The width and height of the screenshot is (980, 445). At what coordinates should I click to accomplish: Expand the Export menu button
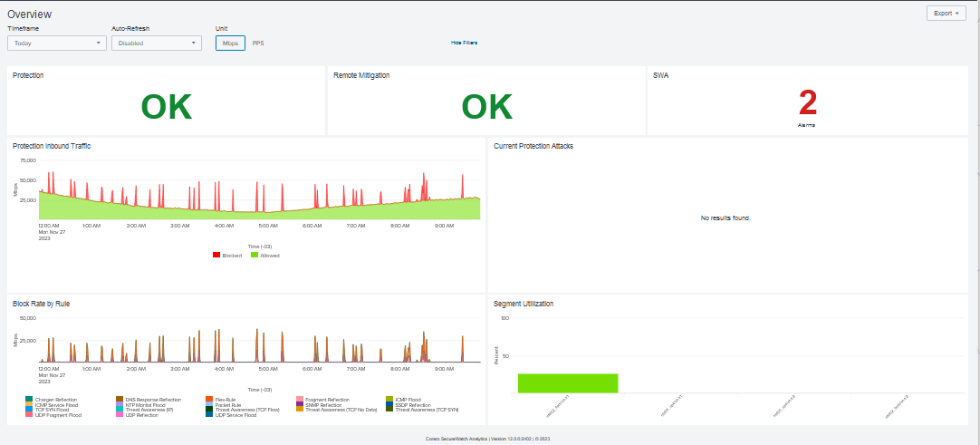click(946, 14)
